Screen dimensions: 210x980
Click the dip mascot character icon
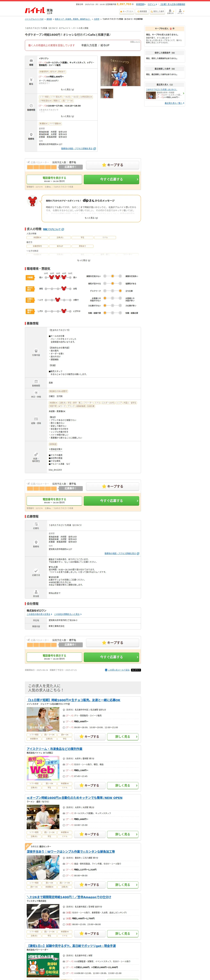(33, 201)
